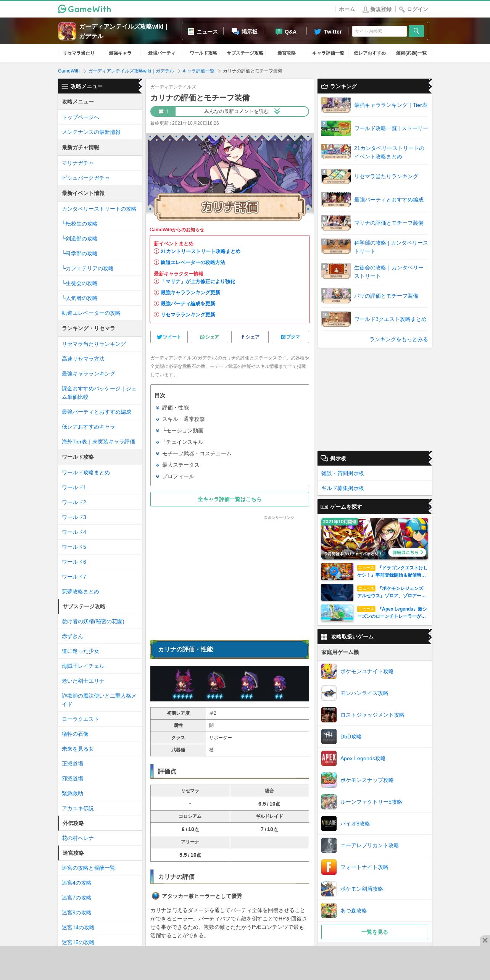Open the DbD攻略 game icon

point(329,737)
